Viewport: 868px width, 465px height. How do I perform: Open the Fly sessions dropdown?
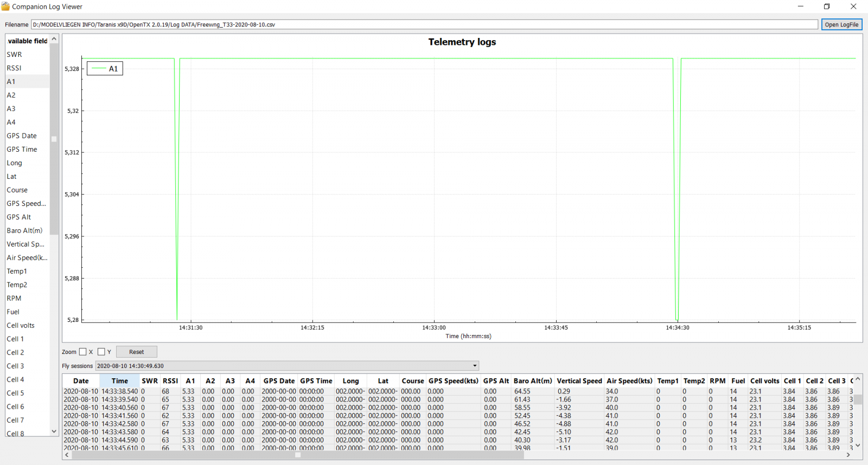coord(287,366)
